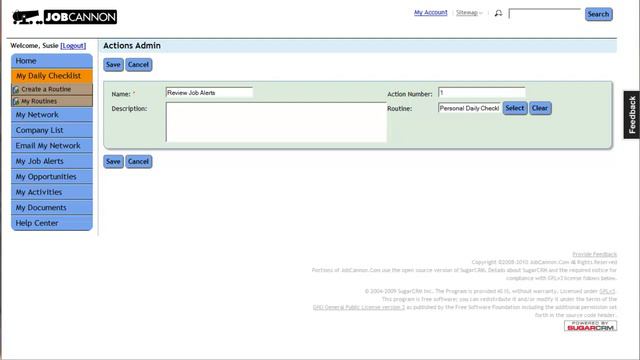Select My Routines submenu item
The width and height of the screenshot is (640, 360).
(52, 101)
